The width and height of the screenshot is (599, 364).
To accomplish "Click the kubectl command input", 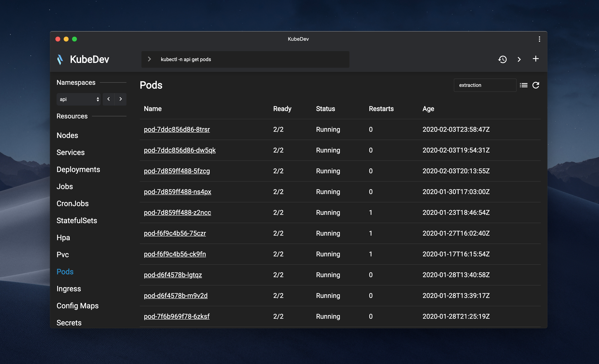I will point(253,59).
